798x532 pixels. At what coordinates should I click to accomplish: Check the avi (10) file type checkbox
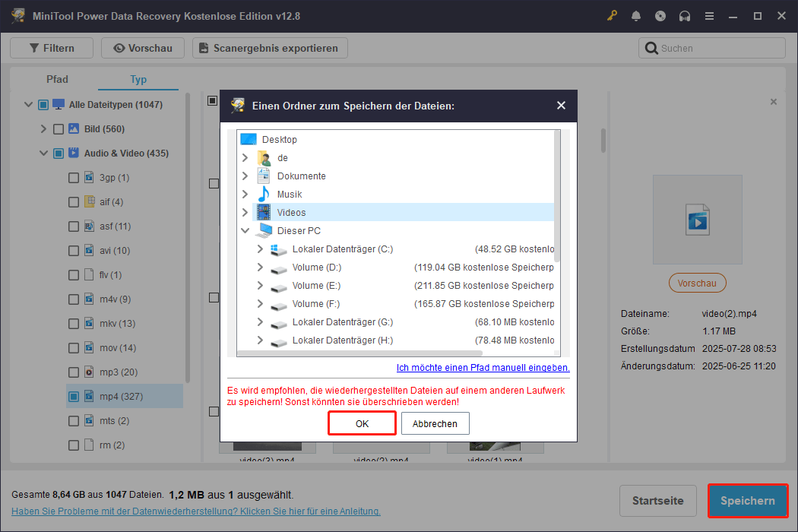coord(74,251)
